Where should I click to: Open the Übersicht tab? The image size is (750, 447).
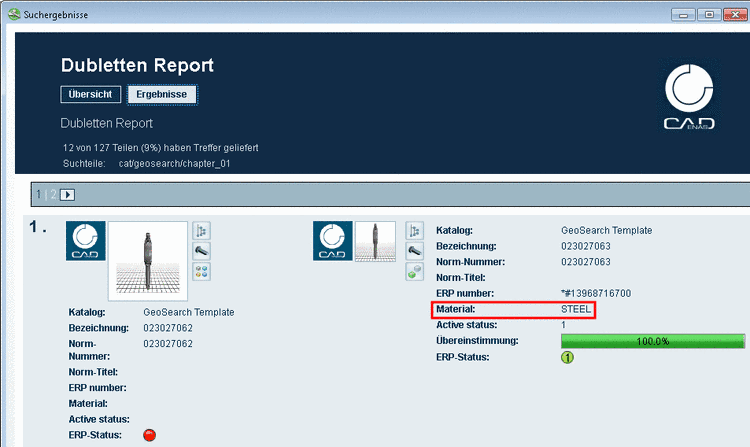tap(90, 94)
